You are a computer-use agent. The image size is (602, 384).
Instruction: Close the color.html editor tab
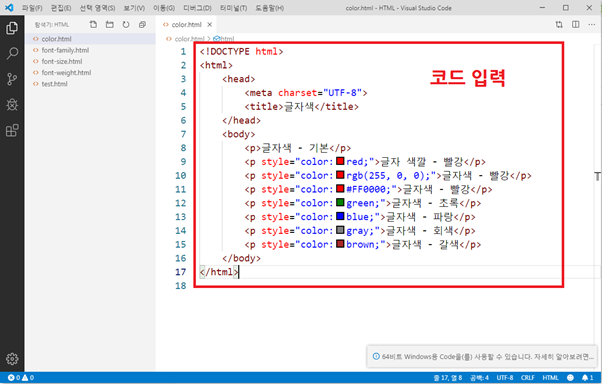(x=210, y=25)
